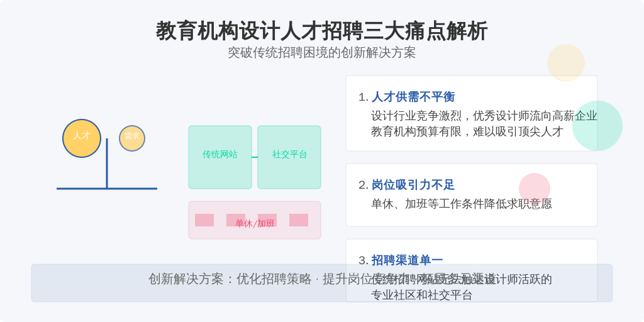Click the leftmost pink block in 单休/加班 panel

coord(204,220)
